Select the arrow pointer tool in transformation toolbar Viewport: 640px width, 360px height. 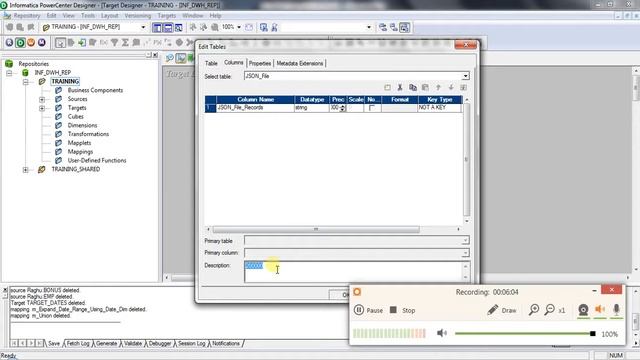60,42
